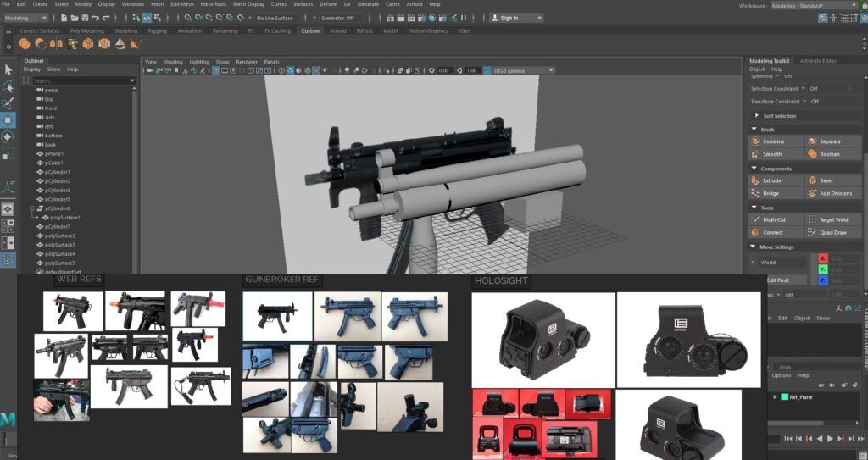Toggle the viewport grid icon

point(215,71)
